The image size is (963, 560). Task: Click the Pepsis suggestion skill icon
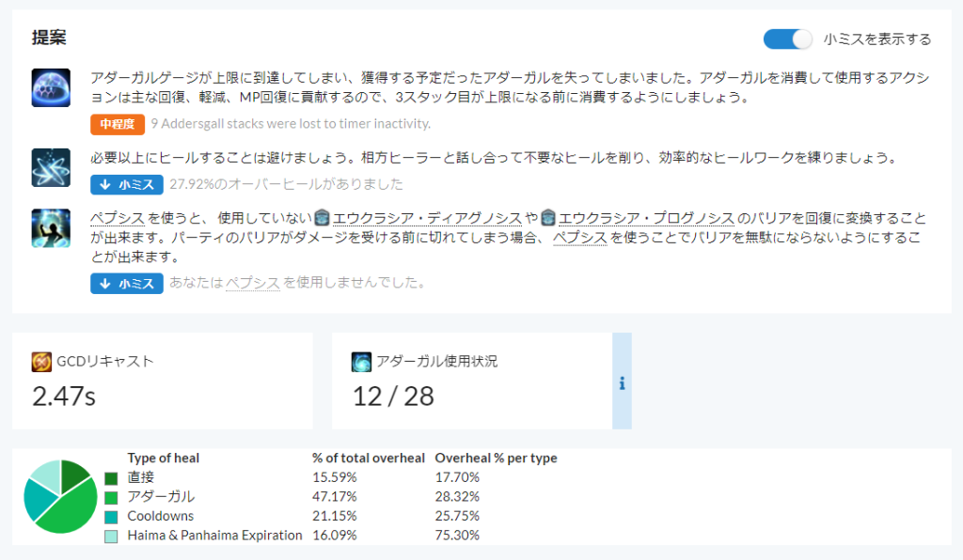[x=50, y=228]
